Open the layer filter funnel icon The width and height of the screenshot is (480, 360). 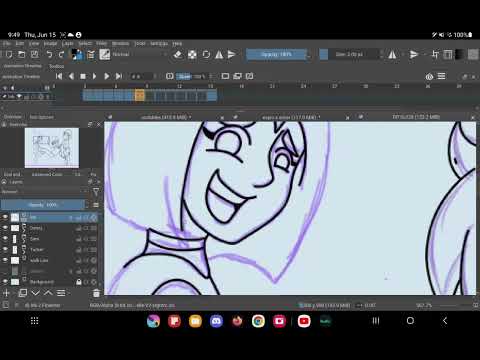tap(96, 192)
